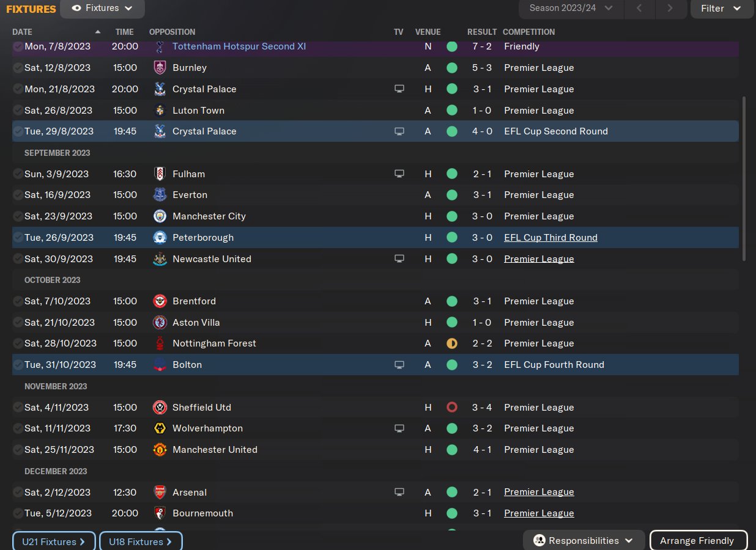Click the red loss indicator for Sheffield Utd
Image resolution: width=756 pixels, height=550 pixels.
pyautogui.click(x=452, y=408)
